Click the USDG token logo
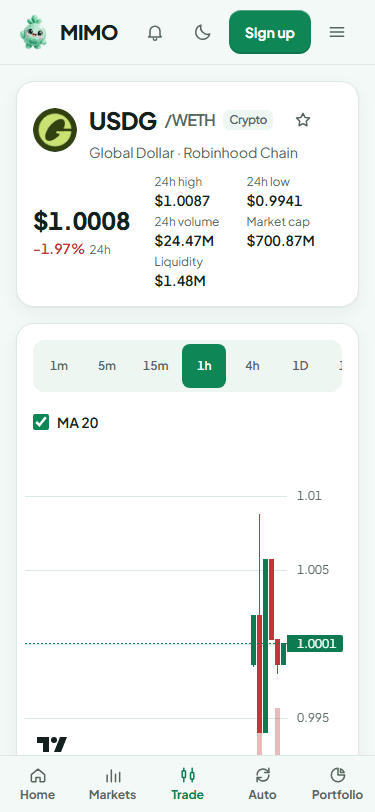Image resolution: width=375 pixels, height=812 pixels. pyautogui.click(x=55, y=130)
